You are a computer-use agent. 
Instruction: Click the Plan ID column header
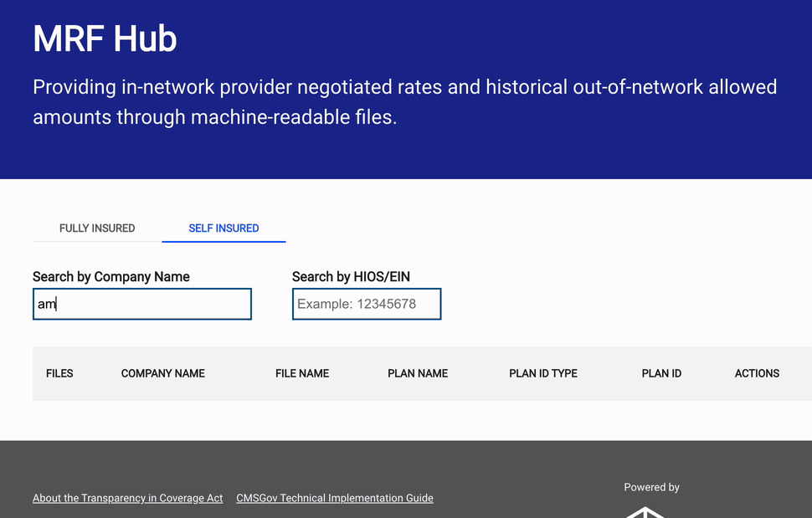point(661,373)
